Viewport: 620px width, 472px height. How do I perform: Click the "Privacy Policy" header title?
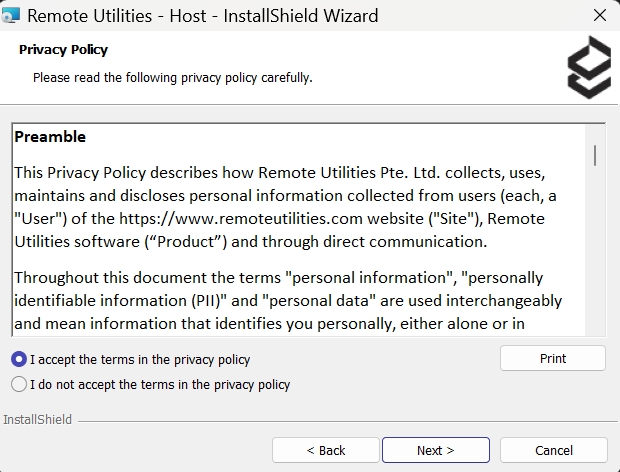click(x=63, y=50)
